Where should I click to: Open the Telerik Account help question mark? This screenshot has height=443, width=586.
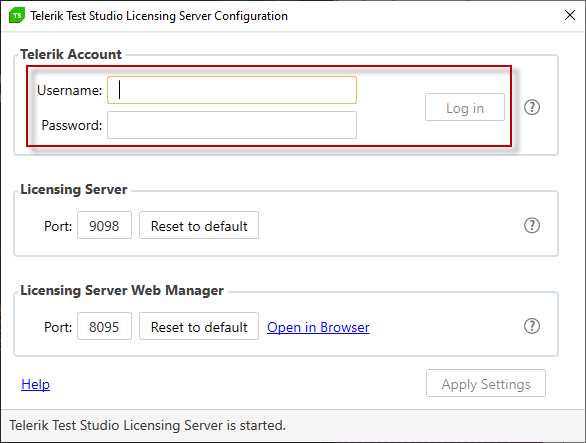531,107
